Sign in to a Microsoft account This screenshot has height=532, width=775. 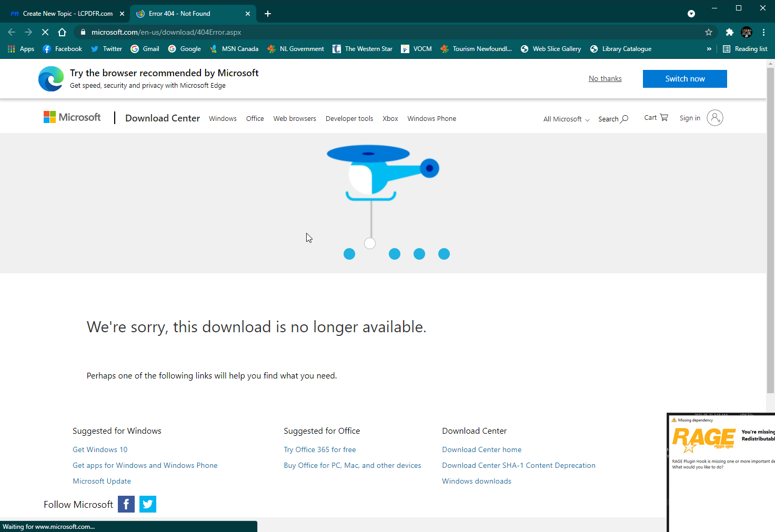[x=701, y=118]
